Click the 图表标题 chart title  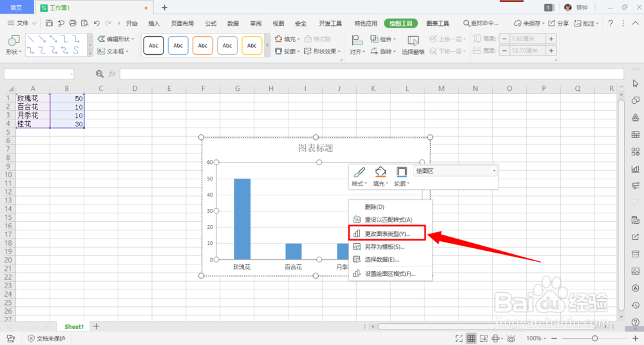(x=316, y=148)
